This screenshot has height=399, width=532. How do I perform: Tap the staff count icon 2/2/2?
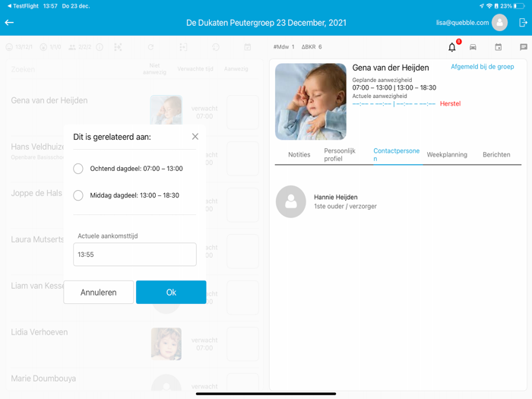(80, 47)
